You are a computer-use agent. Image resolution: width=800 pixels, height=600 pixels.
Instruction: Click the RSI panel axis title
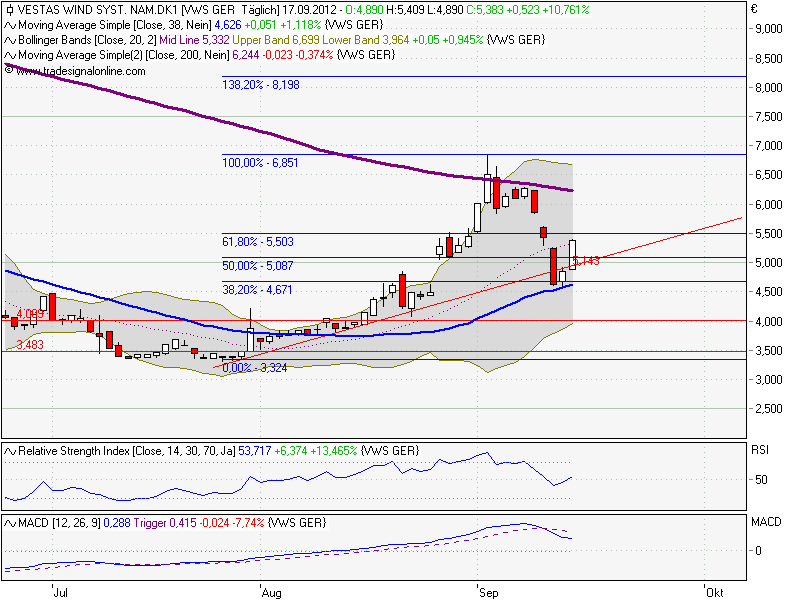point(760,450)
